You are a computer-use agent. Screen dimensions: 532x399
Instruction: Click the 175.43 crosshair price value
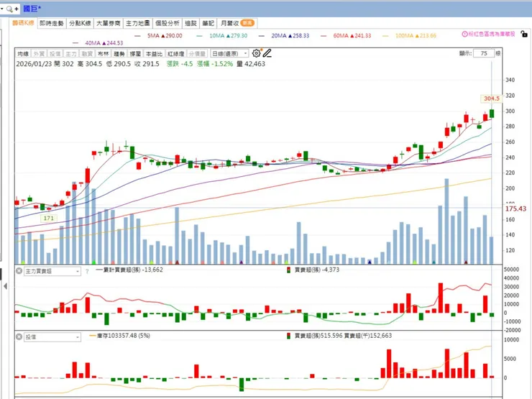pos(515,208)
